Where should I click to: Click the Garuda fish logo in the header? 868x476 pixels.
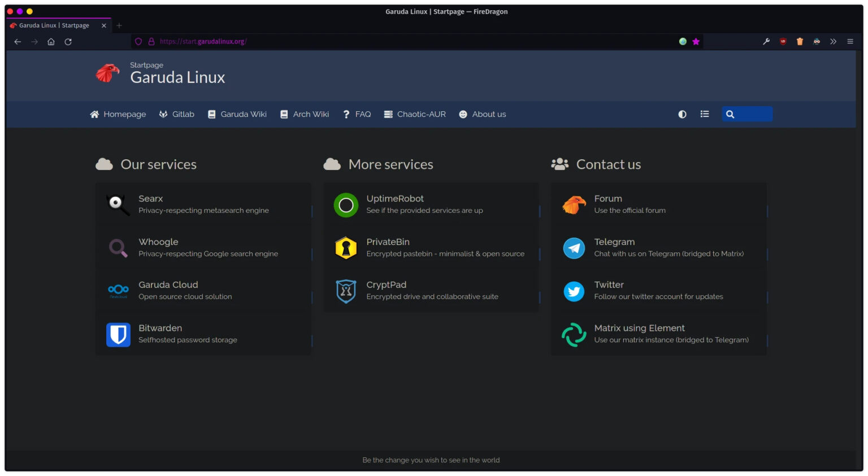pos(107,72)
